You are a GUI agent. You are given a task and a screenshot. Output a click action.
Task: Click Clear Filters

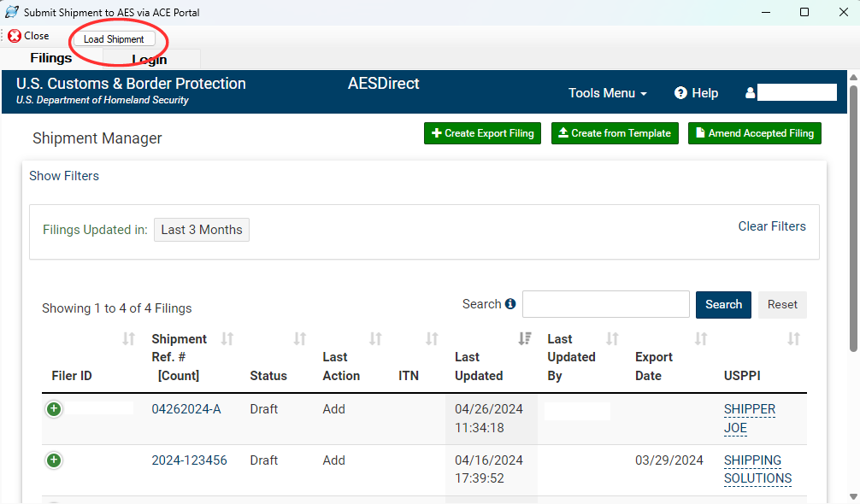click(772, 226)
